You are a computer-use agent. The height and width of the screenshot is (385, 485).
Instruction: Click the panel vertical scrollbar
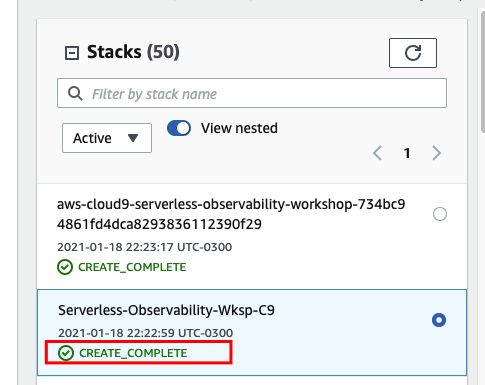[x=482, y=72]
